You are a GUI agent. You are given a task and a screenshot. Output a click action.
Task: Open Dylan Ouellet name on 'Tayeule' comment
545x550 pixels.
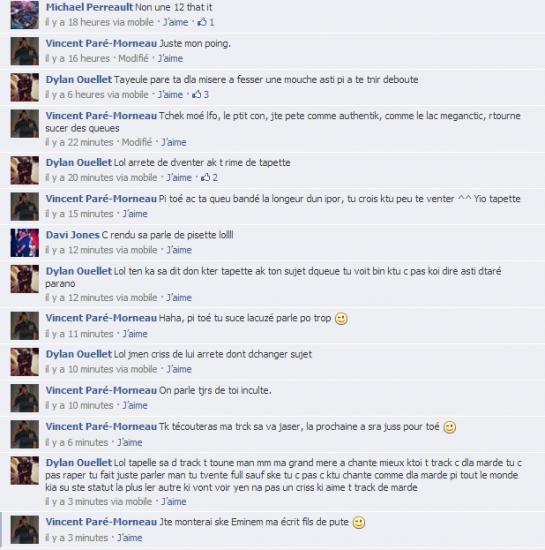coord(79,80)
